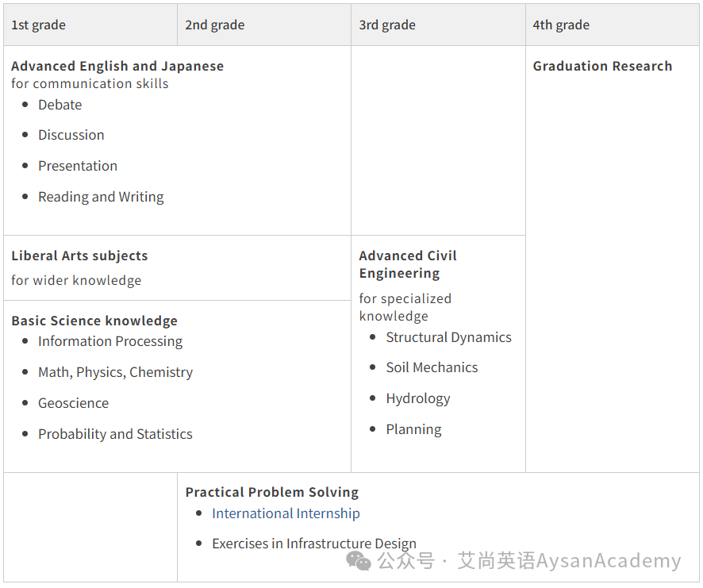Viewport: 703px width, 588px height.
Task: Click the Liberal Arts subjects heading
Action: [79, 256]
